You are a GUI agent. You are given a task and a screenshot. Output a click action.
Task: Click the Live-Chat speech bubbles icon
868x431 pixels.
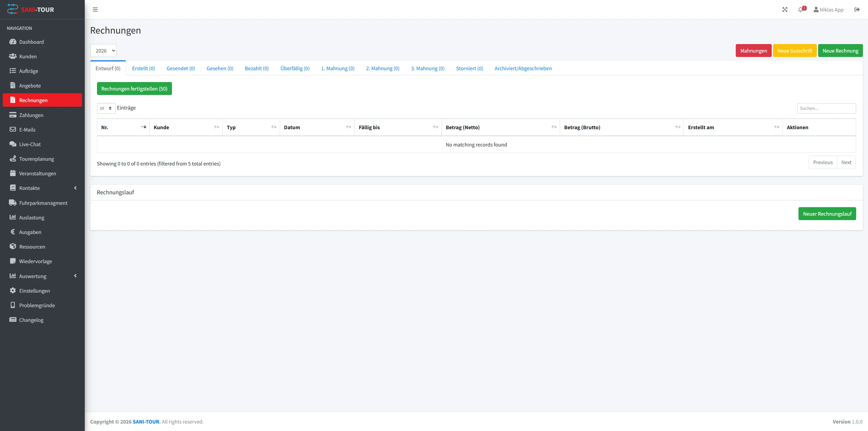click(x=13, y=144)
